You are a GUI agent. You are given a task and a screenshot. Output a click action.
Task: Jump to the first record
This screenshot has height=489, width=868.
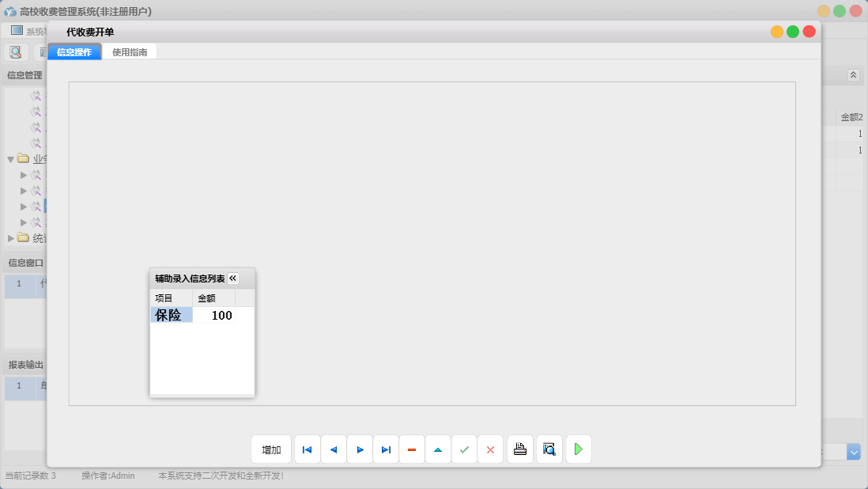[x=308, y=449]
